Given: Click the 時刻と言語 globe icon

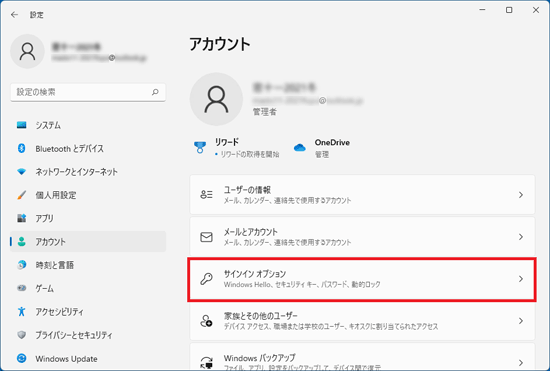Looking at the screenshot, I should click(21, 265).
